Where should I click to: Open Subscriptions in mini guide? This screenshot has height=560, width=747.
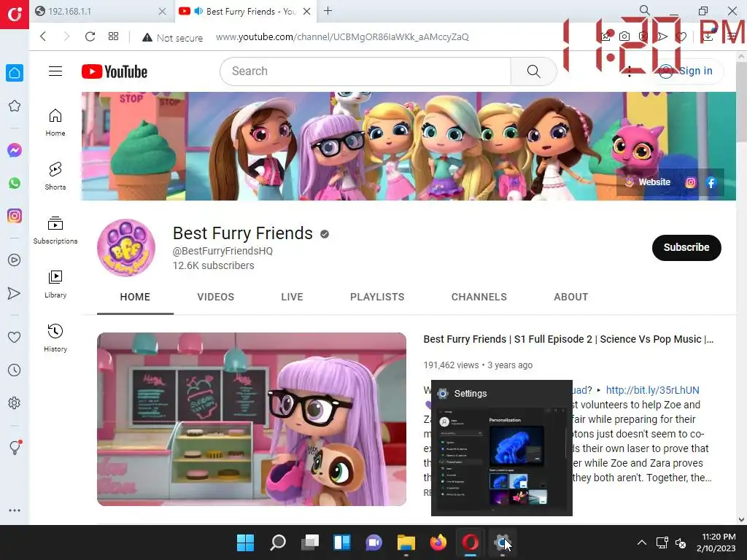coord(55,230)
